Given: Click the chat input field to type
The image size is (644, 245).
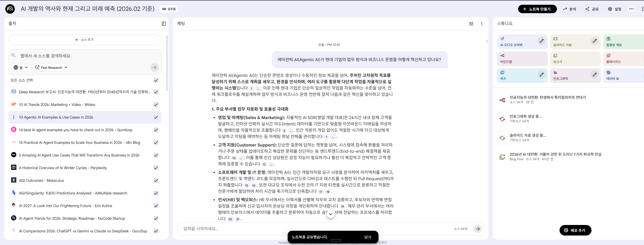Looking at the screenshot, I should 264,229.
